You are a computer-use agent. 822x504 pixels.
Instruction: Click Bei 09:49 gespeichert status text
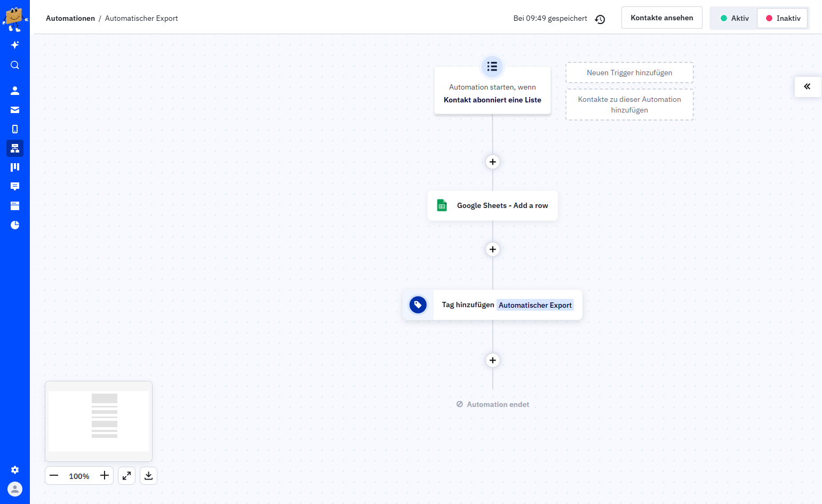pyautogui.click(x=550, y=18)
